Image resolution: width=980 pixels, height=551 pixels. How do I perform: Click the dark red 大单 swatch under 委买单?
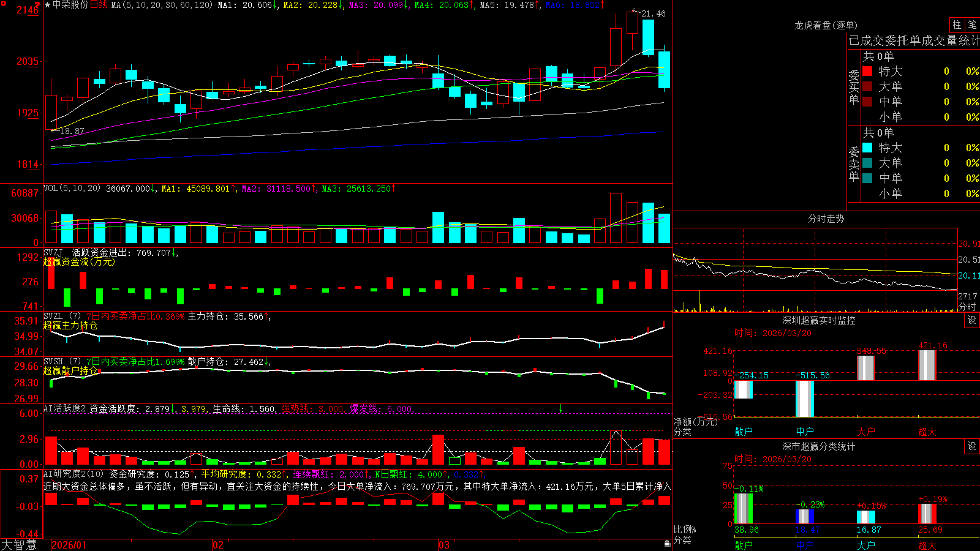[x=867, y=86]
